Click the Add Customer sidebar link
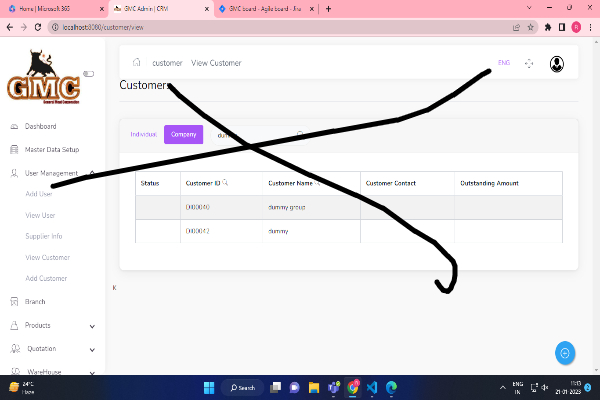The height and width of the screenshot is (400, 600). 46,278
